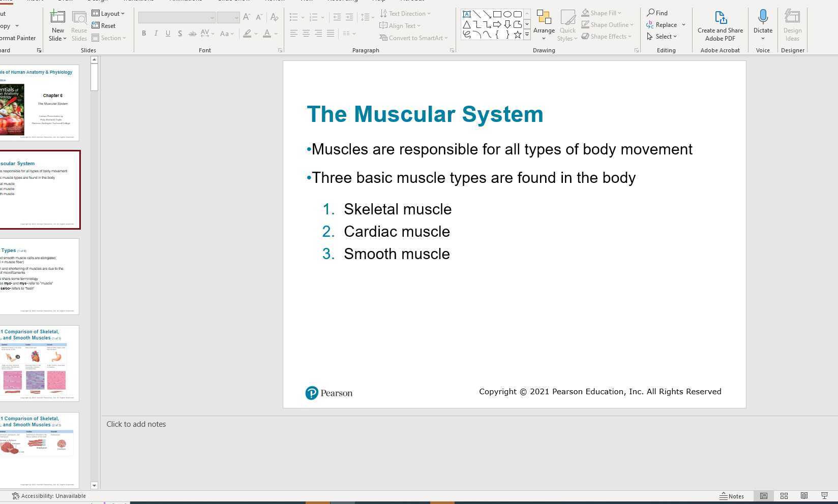
Task: Open Reading View from status bar
Action: [804, 496]
